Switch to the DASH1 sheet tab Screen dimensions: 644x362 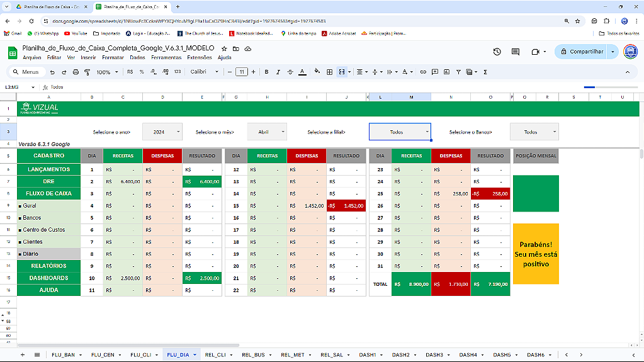tap(367, 355)
